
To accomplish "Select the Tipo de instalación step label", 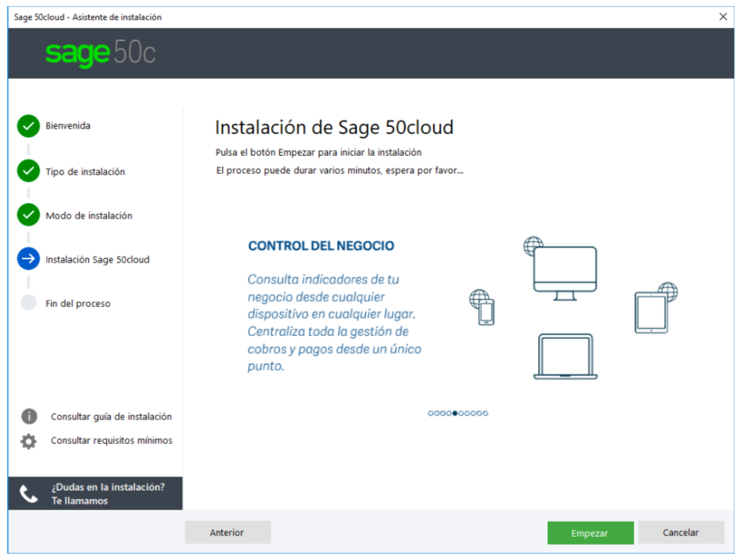I will (x=85, y=171).
